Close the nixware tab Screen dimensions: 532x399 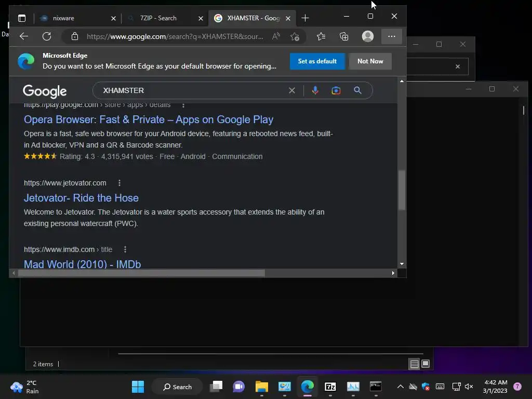[113, 18]
